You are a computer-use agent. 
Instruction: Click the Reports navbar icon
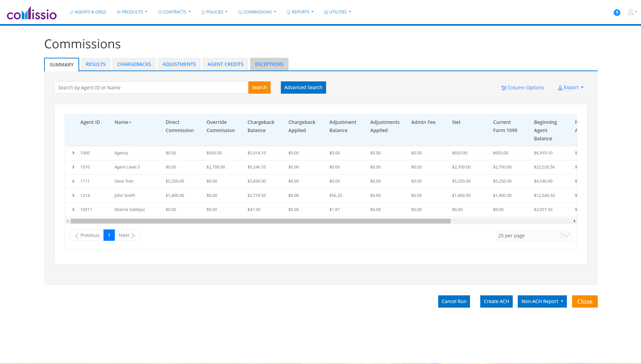click(x=289, y=12)
